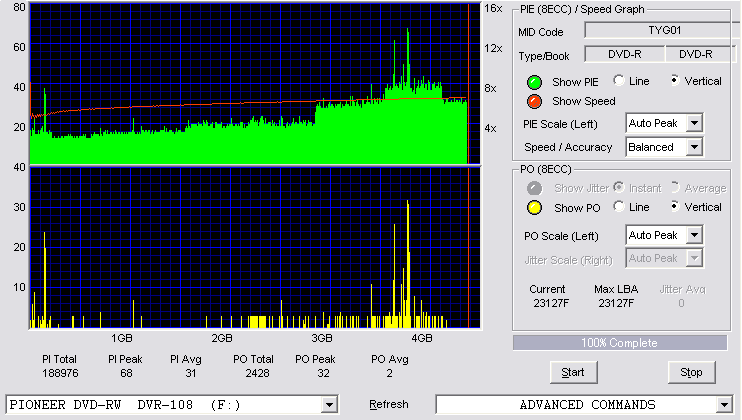
Task: Click the 12x speed axis label
Action: click(x=494, y=48)
